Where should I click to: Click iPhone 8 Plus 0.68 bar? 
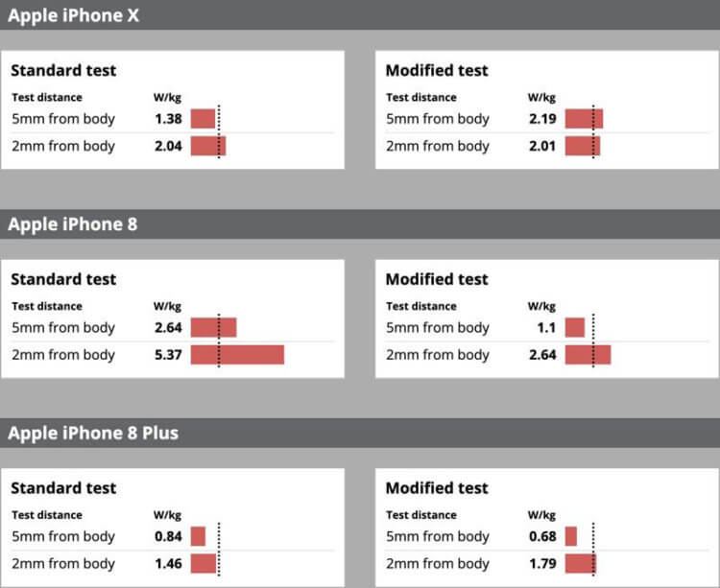(571, 536)
